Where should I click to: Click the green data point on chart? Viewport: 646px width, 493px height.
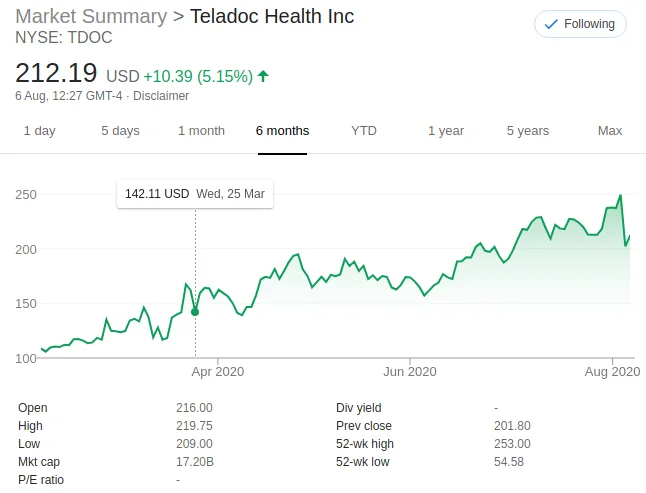(x=195, y=312)
